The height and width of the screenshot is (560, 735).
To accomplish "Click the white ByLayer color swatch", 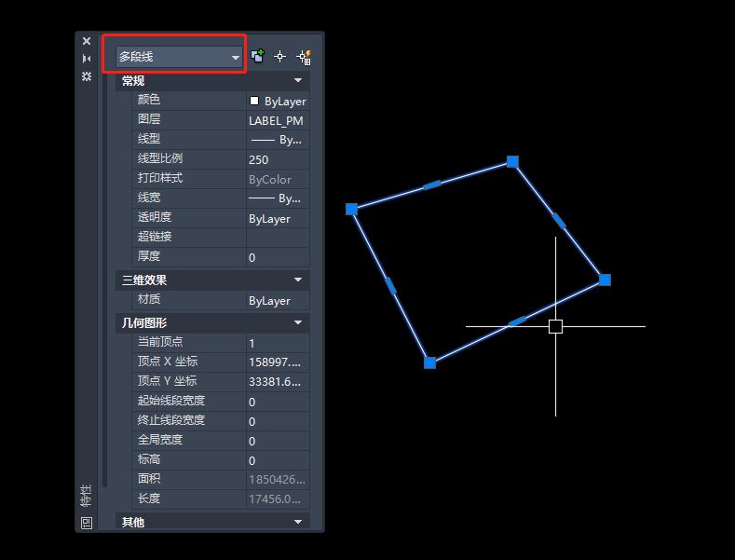I will point(254,101).
